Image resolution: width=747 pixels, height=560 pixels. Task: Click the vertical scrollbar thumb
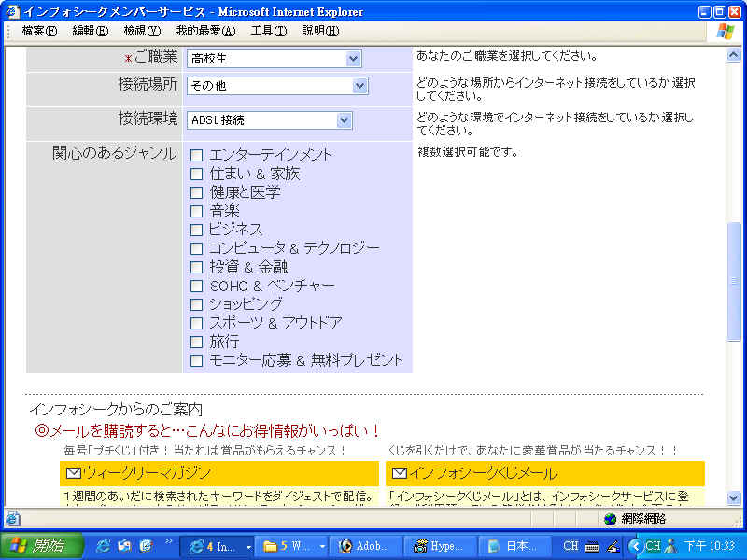click(733, 282)
